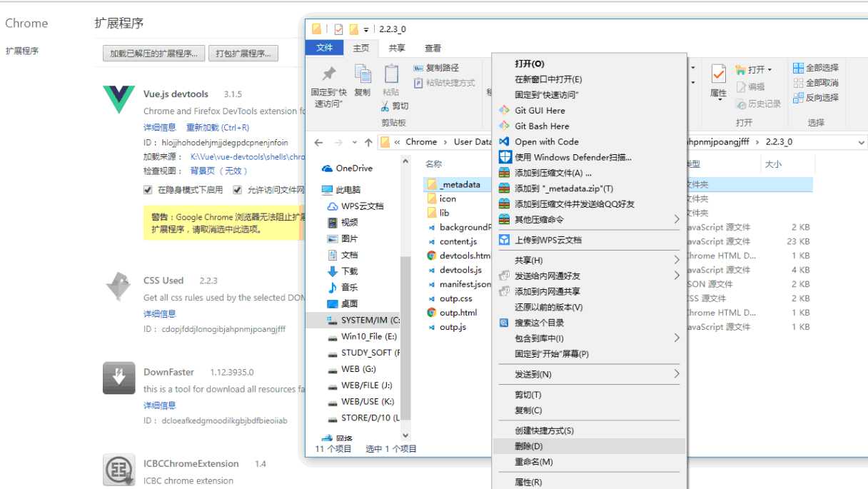Click the Cut scissors ribbon item
Viewport: 868px width, 489px height.
pyautogui.click(x=395, y=106)
